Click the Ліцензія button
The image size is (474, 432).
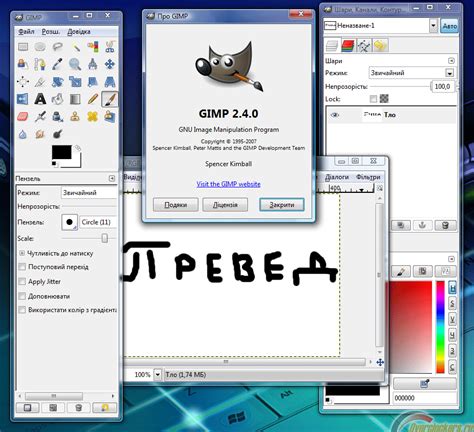(x=225, y=205)
